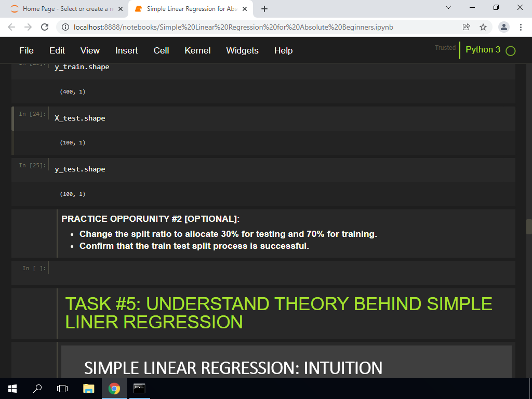Open the Kernel menu
532x399 pixels.
point(197,50)
